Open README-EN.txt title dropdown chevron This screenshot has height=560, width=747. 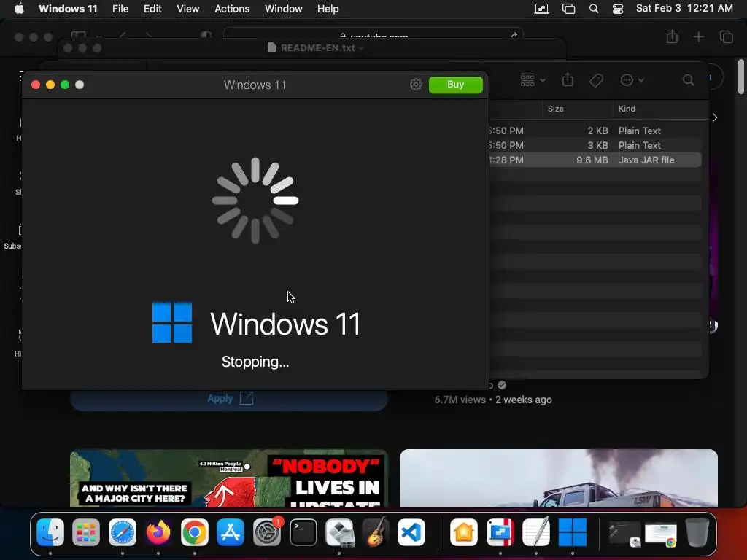tap(361, 48)
